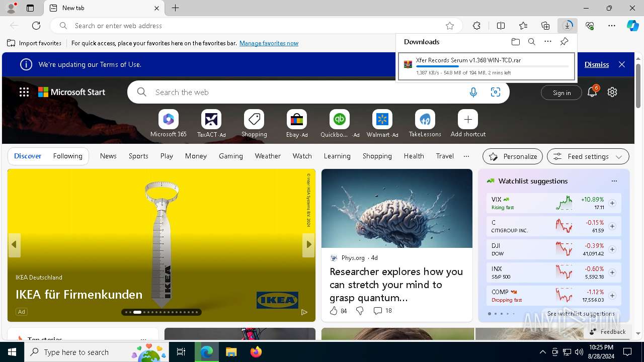Viewport: 644px width, 362px height.
Task: Open notifications bell icon
Action: click(x=592, y=92)
